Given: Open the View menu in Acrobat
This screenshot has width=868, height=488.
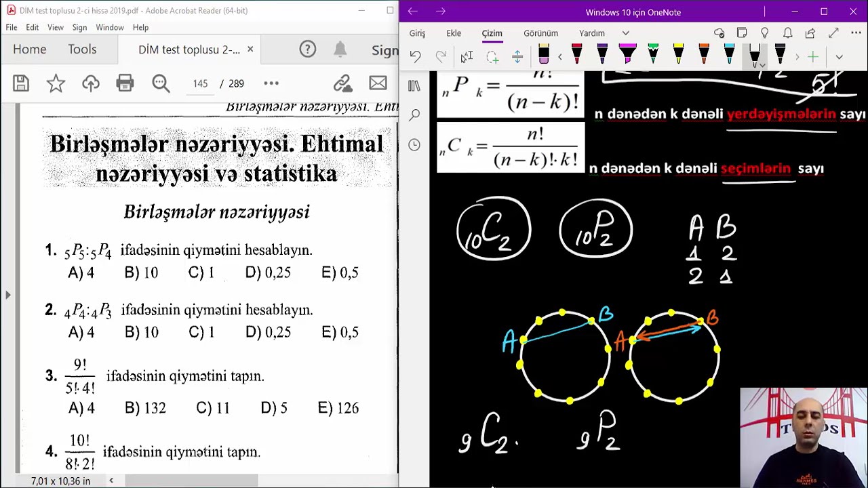Looking at the screenshot, I should pos(56,27).
